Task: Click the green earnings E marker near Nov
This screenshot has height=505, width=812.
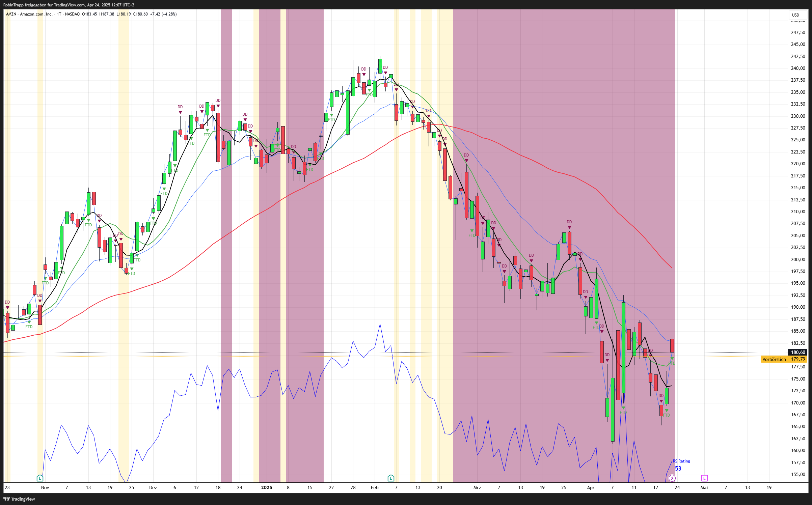Action: pyautogui.click(x=40, y=478)
